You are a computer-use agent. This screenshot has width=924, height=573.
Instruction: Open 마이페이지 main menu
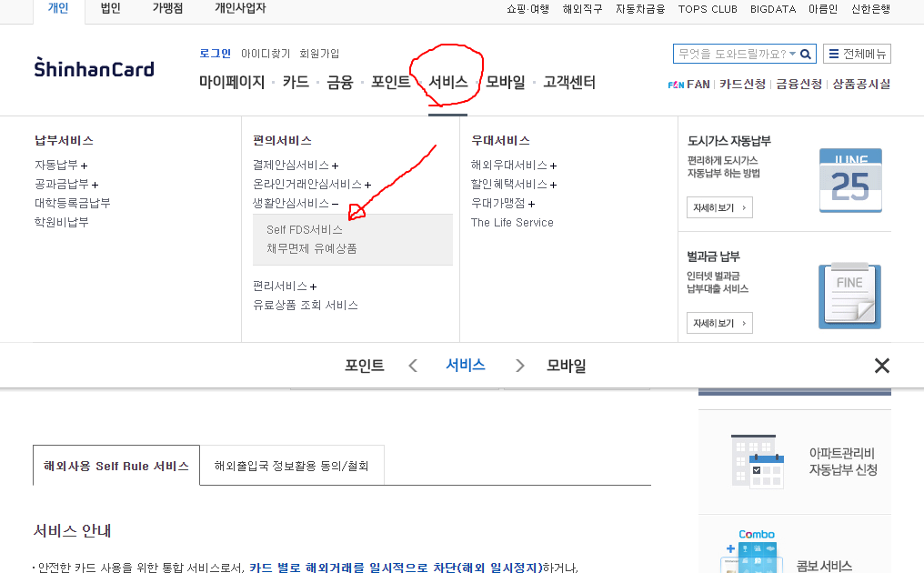coord(232,82)
